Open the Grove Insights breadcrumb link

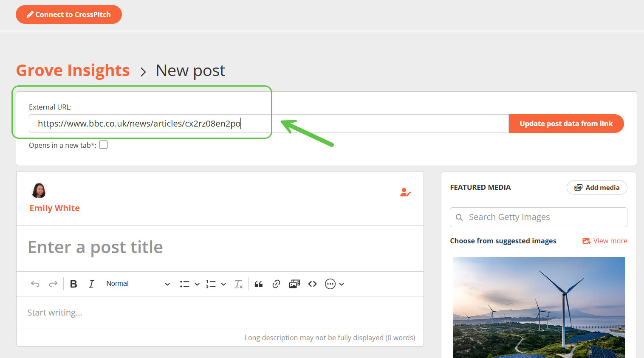[73, 70]
